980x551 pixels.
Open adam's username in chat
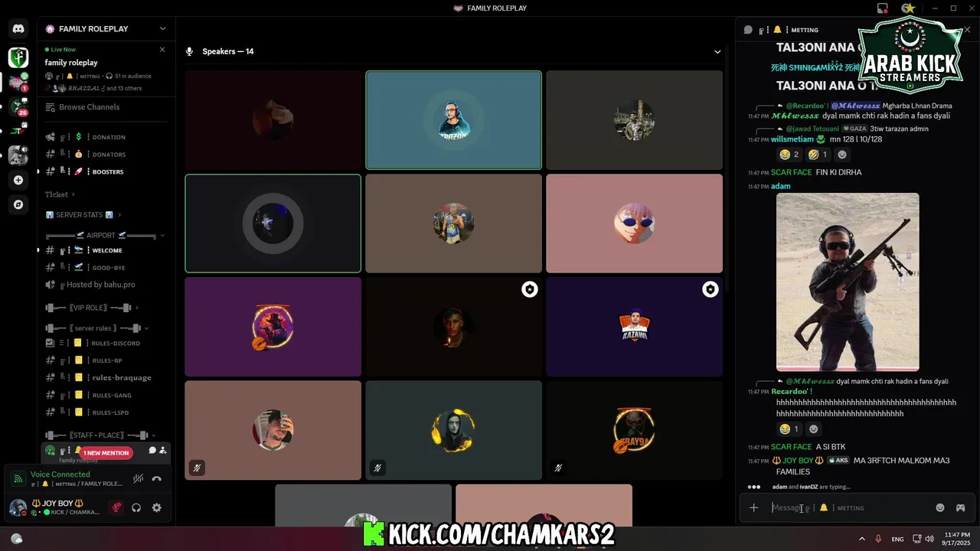coord(780,187)
